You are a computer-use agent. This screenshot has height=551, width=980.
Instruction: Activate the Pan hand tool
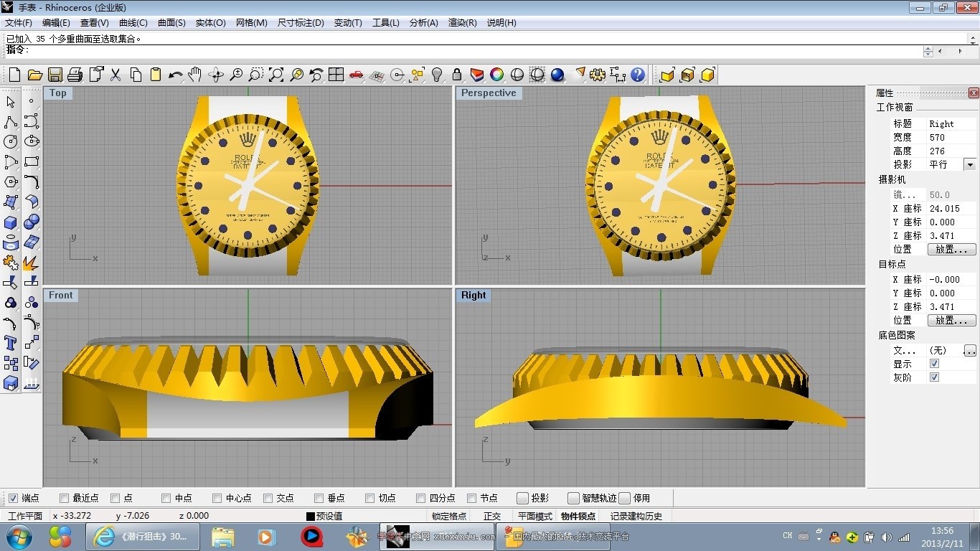195,75
